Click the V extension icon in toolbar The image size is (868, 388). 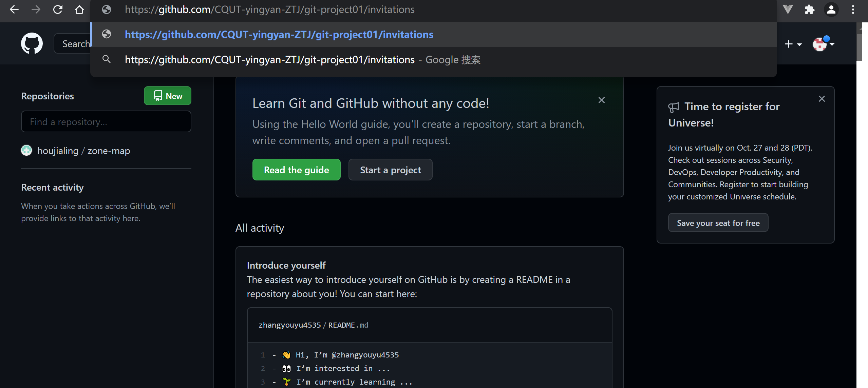tap(788, 9)
